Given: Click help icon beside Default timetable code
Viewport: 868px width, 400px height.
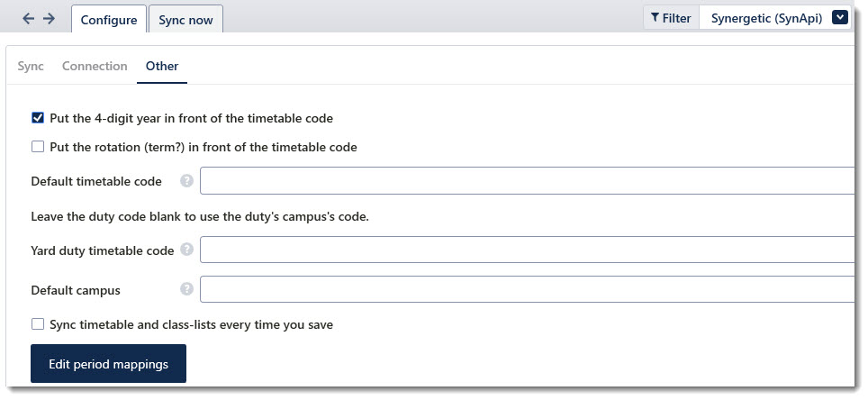Looking at the screenshot, I should (x=186, y=181).
